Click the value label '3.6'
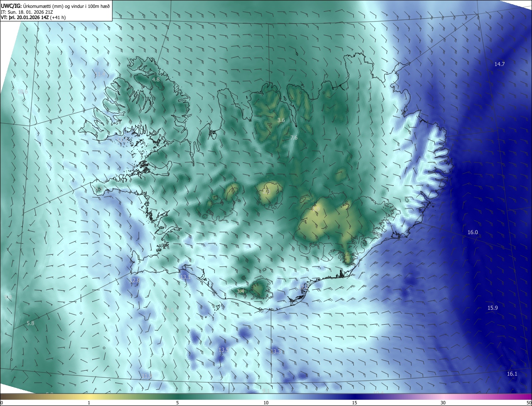 pyautogui.click(x=281, y=120)
